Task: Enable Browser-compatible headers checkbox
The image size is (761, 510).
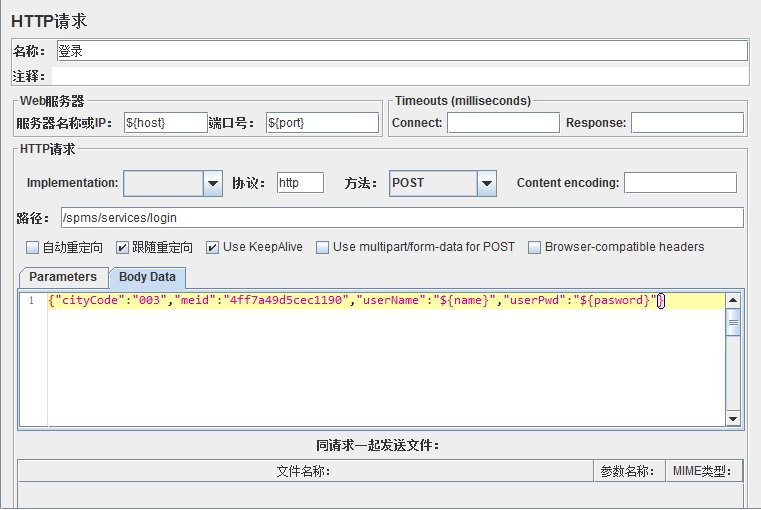Action: coord(534,247)
